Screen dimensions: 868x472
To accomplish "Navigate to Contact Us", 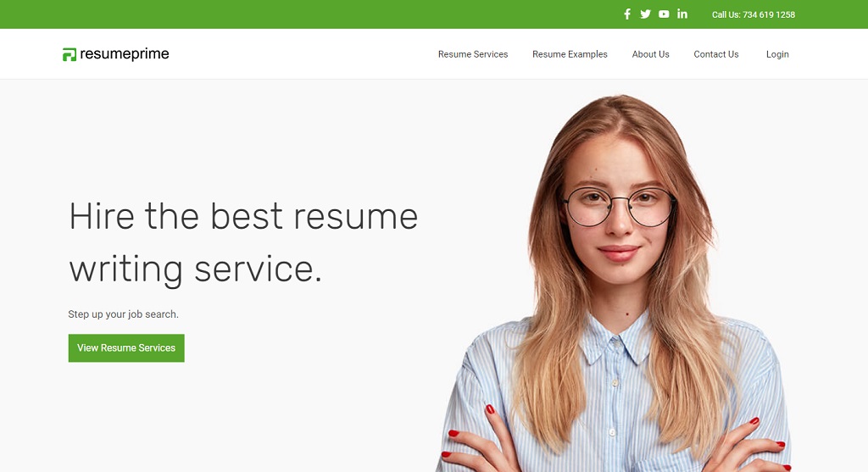I will tap(715, 54).
